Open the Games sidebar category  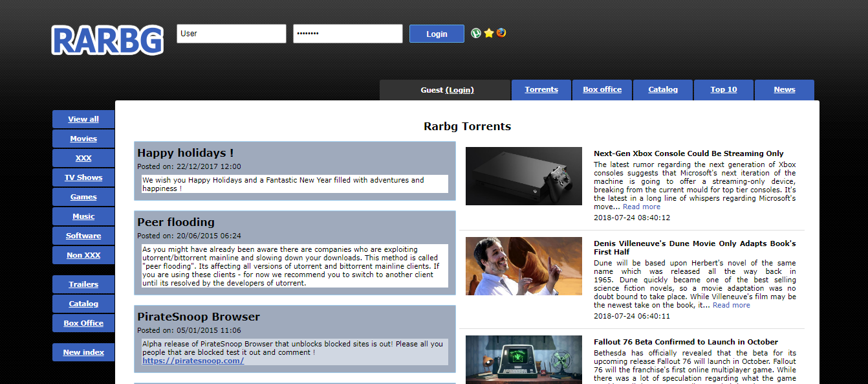83,197
